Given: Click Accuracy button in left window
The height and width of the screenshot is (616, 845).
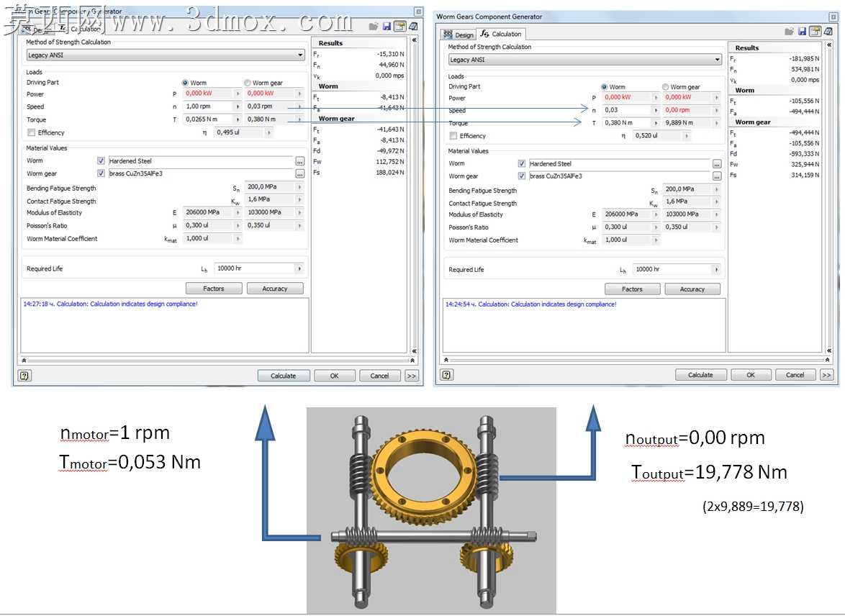Looking at the screenshot, I should coord(276,289).
